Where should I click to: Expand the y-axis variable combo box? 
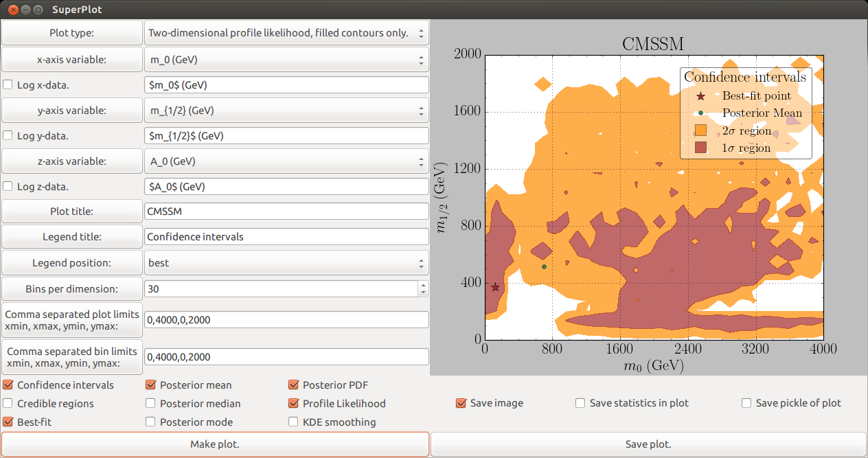[286, 111]
